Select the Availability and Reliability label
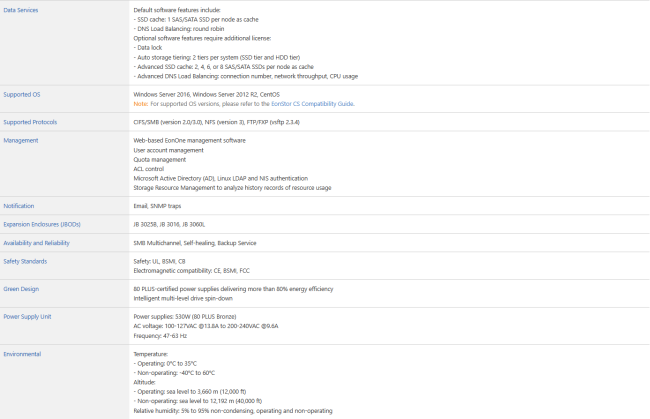Image resolution: width=650 pixels, height=419 pixels. pyautogui.click(x=36, y=243)
